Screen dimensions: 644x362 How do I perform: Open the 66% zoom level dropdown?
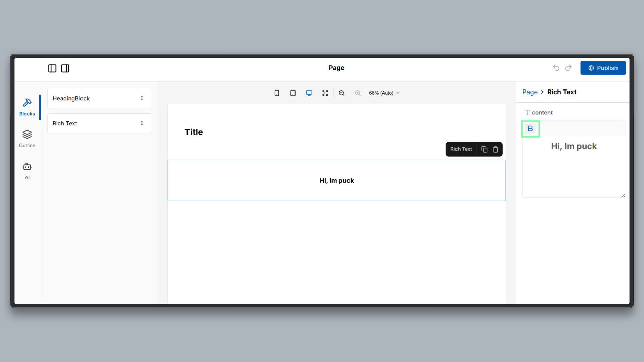point(384,93)
